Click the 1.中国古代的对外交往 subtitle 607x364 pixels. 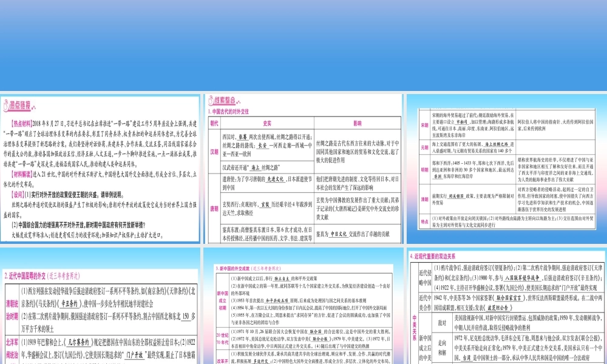click(228, 112)
